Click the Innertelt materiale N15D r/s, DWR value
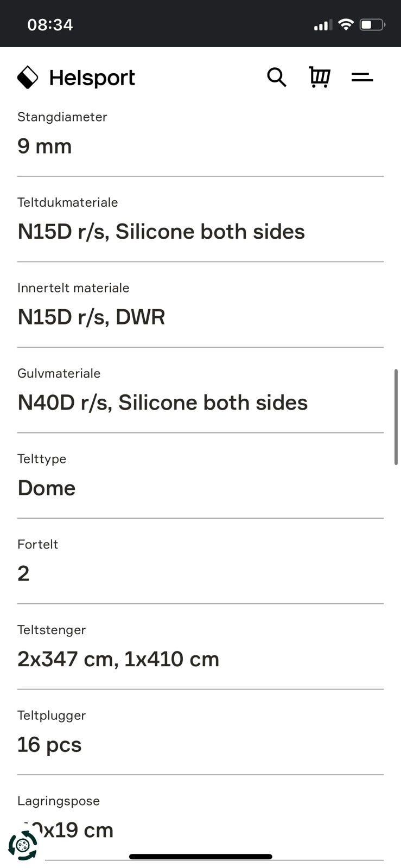This screenshot has height=868, width=401. pos(91,317)
